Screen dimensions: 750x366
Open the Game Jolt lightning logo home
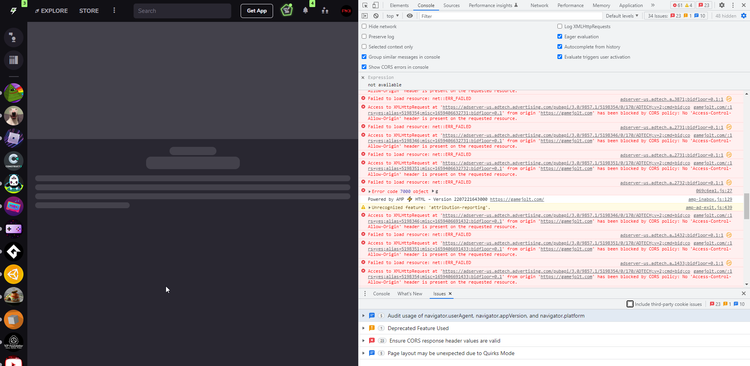[x=13, y=11]
